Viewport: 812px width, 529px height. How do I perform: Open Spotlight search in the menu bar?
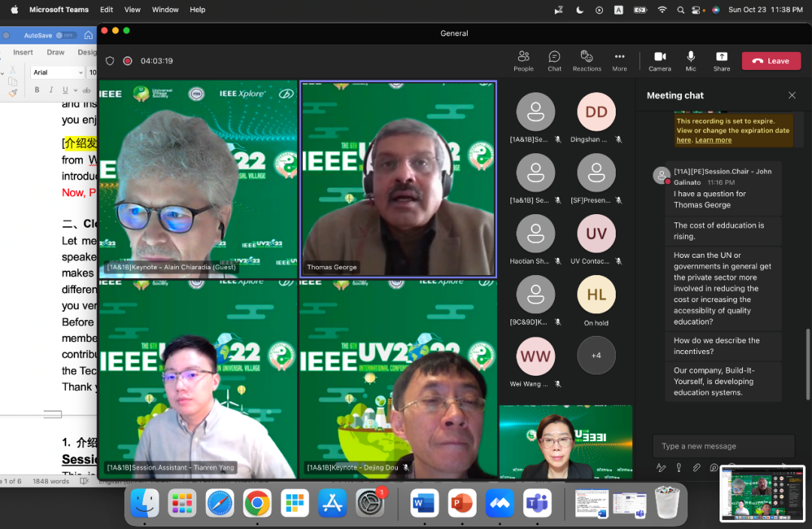[680, 10]
